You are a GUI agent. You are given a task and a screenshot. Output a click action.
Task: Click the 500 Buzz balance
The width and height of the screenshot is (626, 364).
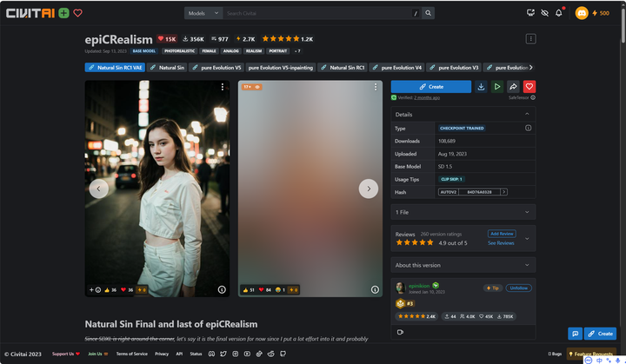click(601, 13)
